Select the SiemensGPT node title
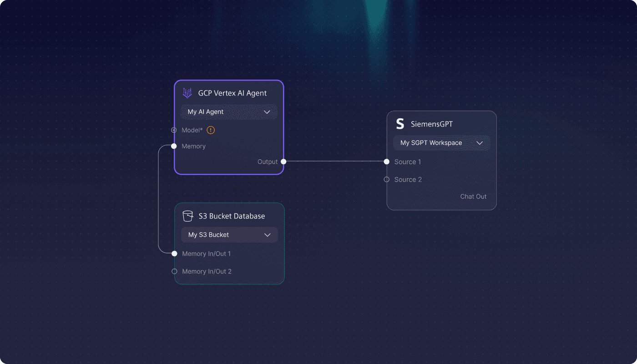 click(x=432, y=124)
